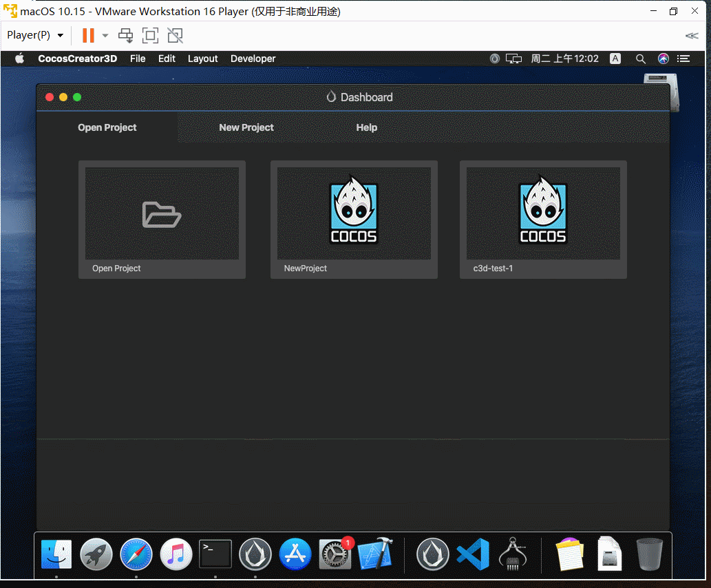Image resolution: width=711 pixels, height=588 pixels.
Task: Click the date and time in menu bar
Action: [x=565, y=59]
